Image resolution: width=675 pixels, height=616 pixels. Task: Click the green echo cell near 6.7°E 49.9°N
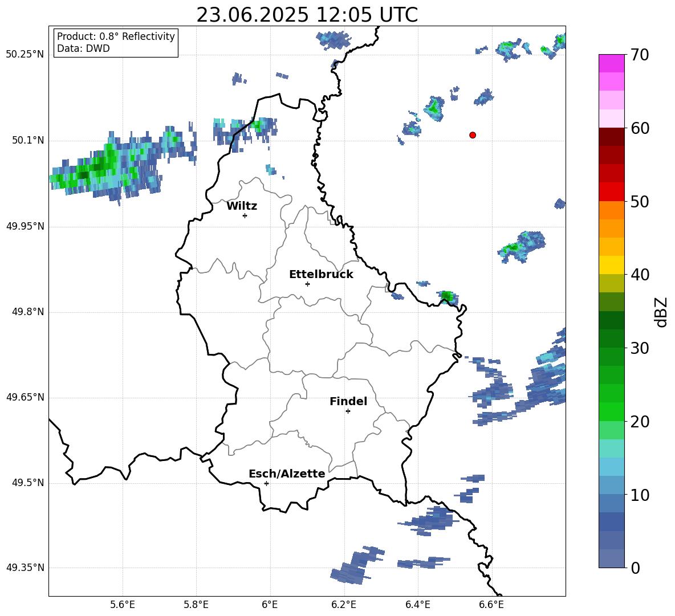click(x=521, y=247)
